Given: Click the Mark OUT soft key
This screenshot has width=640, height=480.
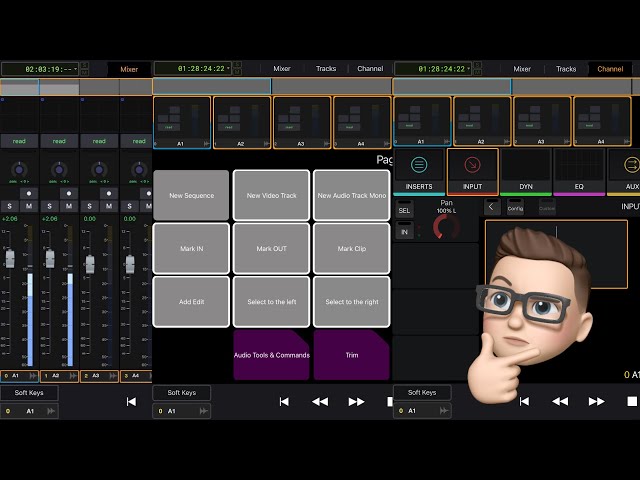Looking at the screenshot, I should click(x=271, y=249).
